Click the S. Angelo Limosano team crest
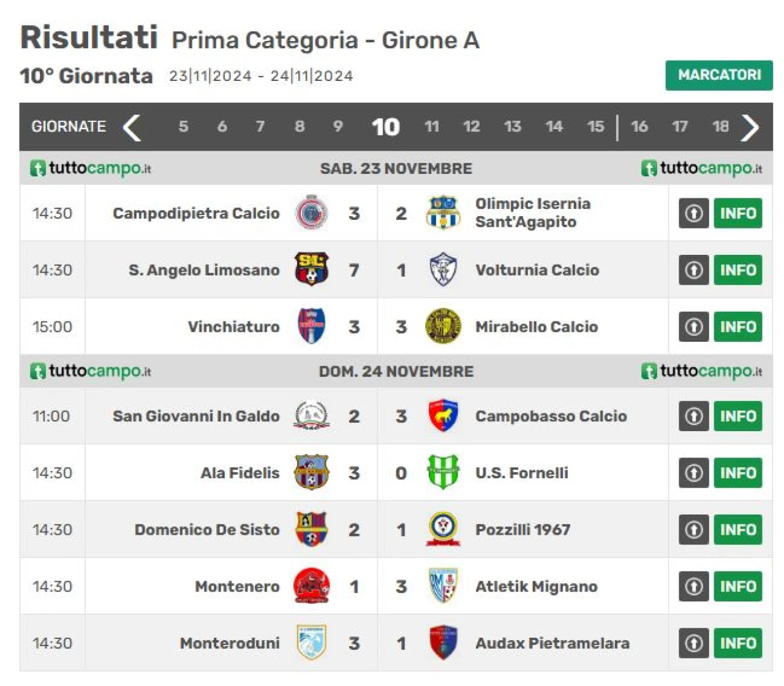 [x=311, y=269]
